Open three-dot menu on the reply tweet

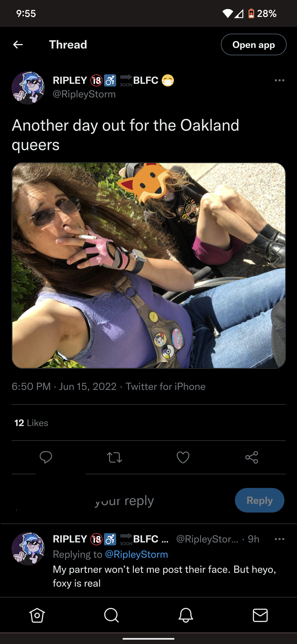[x=279, y=539]
